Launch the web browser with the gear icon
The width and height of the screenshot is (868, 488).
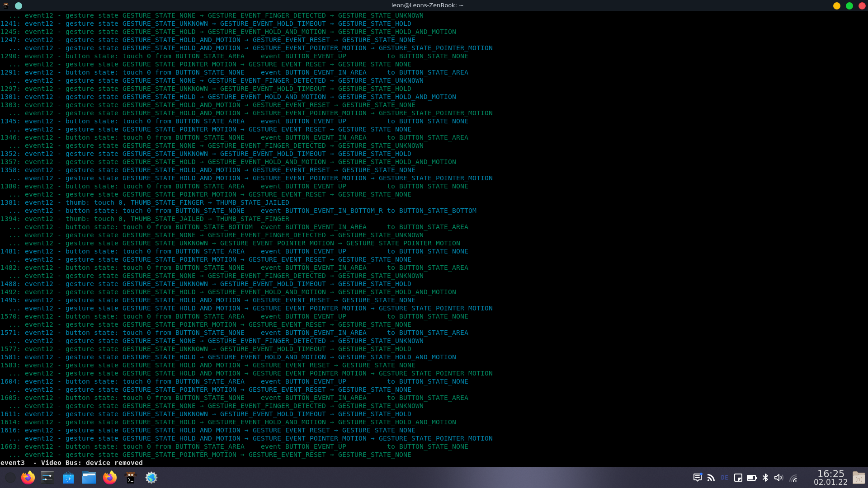151,478
